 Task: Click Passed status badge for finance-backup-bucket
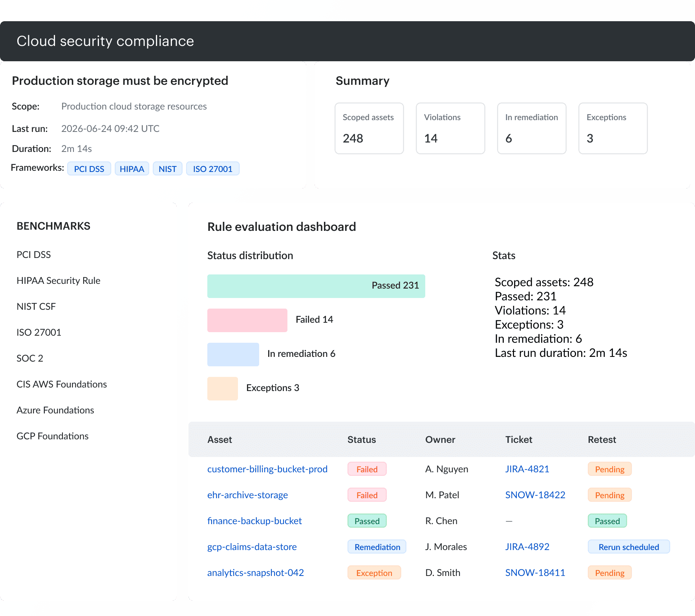click(367, 521)
